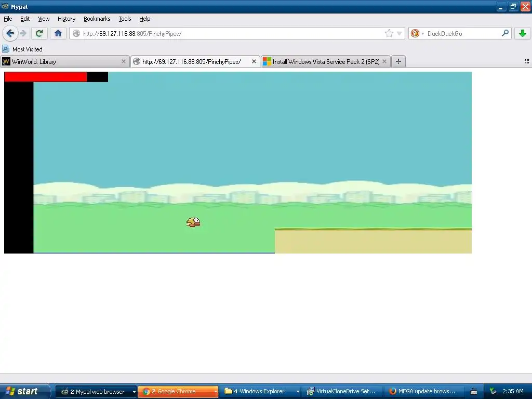
Task: Open the Bookmarks menu
Action: (x=97, y=19)
